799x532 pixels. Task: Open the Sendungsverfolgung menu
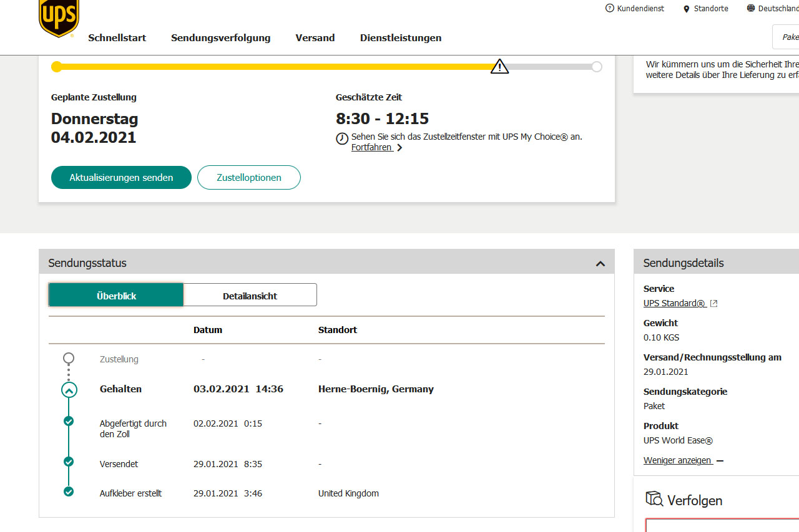(221, 38)
